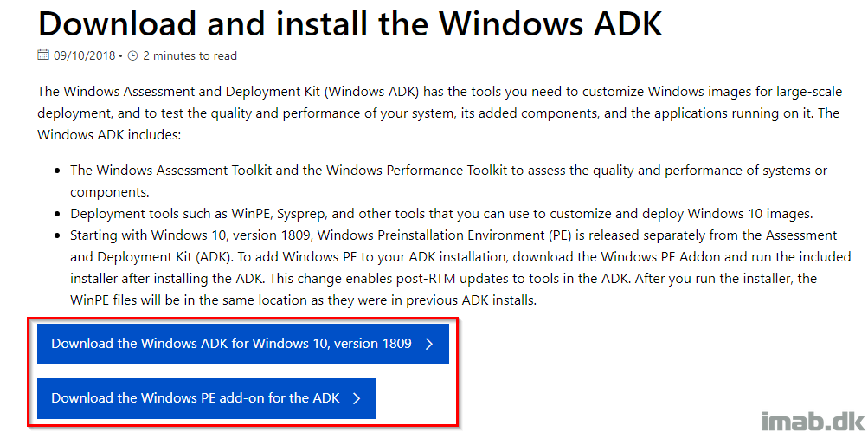Click the clock icon beside read time
The image size is (868, 432).
pyautogui.click(x=132, y=55)
